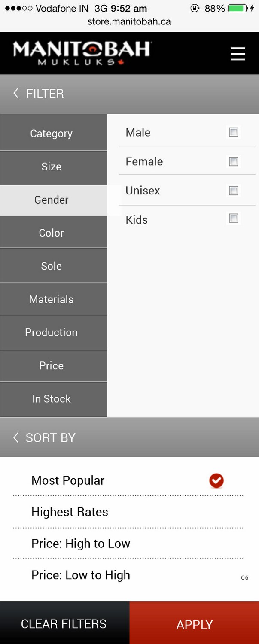Click the CLEAR FILTERS button
This screenshot has height=644, width=259.
click(64, 624)
